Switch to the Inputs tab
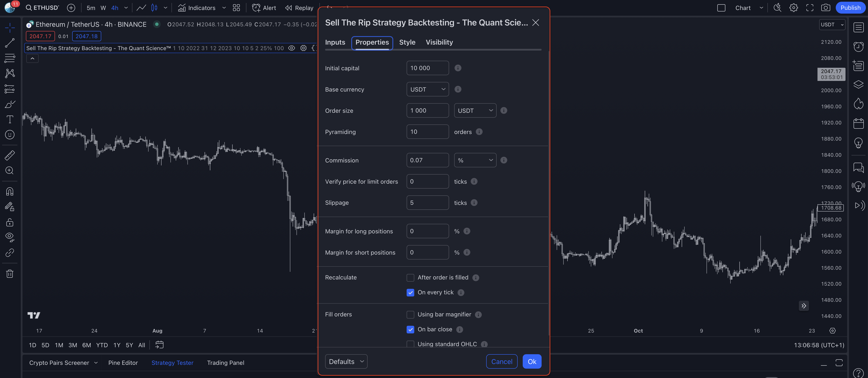The image size is (868, 378). click(x=335, y=42)
